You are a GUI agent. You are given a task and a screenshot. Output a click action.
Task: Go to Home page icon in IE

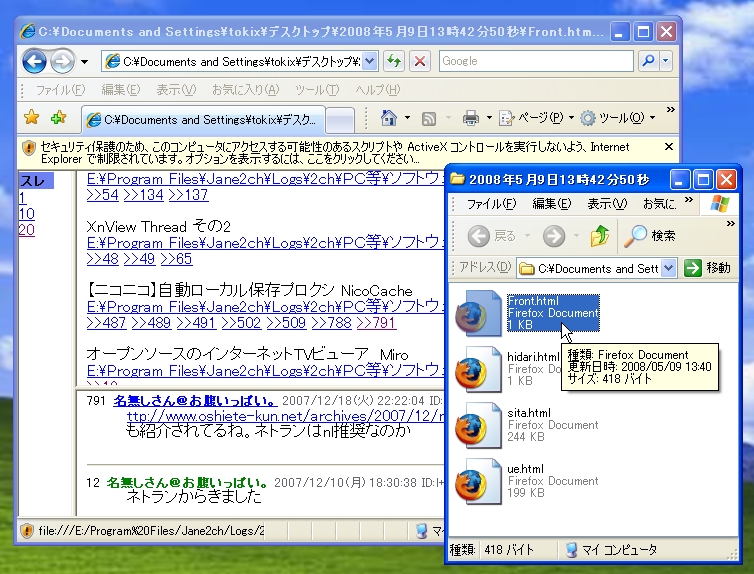(389, 118)
